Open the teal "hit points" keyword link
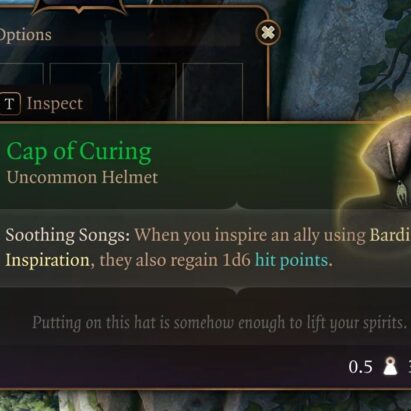This screenshot has height=411, width=411. (291, 260)
